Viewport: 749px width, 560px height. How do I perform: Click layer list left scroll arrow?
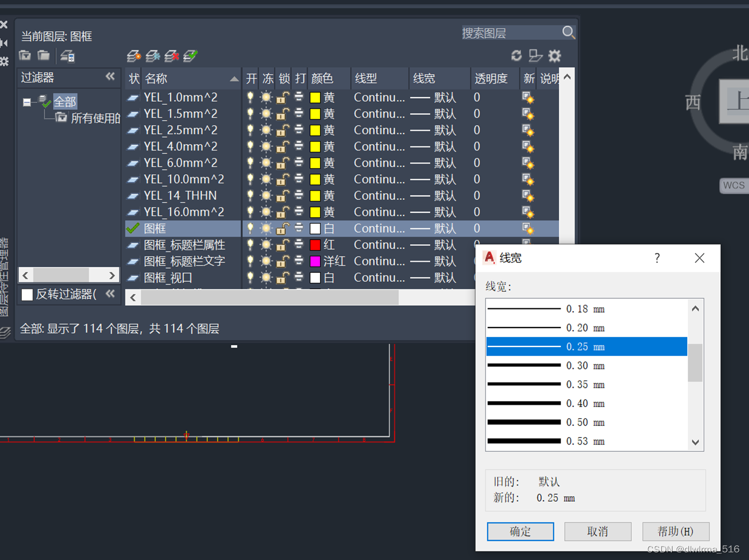(x=133, y=298)
